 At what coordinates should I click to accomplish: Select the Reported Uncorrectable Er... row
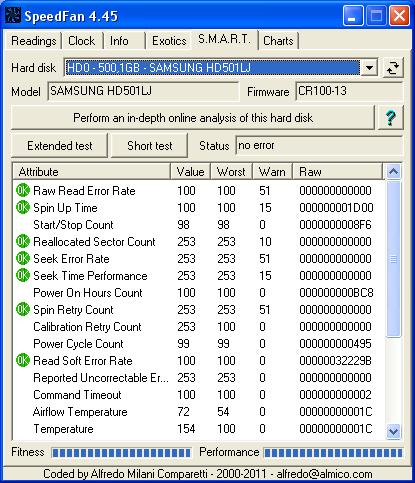(x=199, y=378)
